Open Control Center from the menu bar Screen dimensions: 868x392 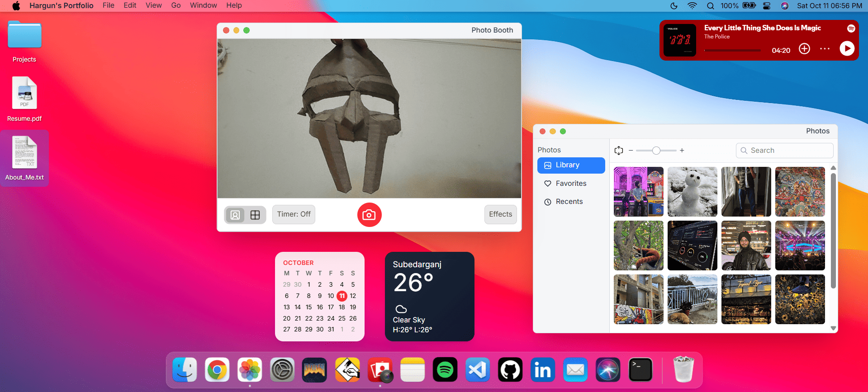[767, 6]
